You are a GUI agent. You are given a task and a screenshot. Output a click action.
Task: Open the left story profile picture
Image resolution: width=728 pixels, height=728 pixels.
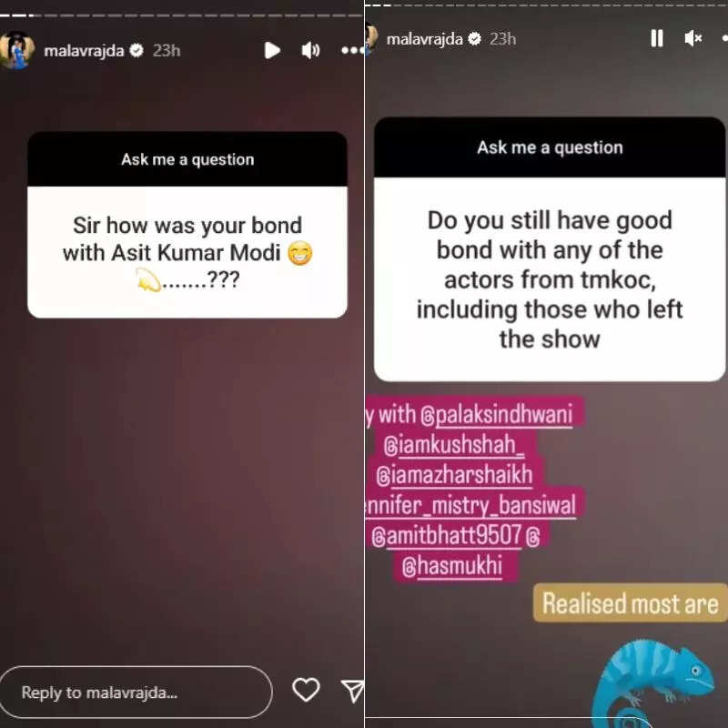pos(17,50)
